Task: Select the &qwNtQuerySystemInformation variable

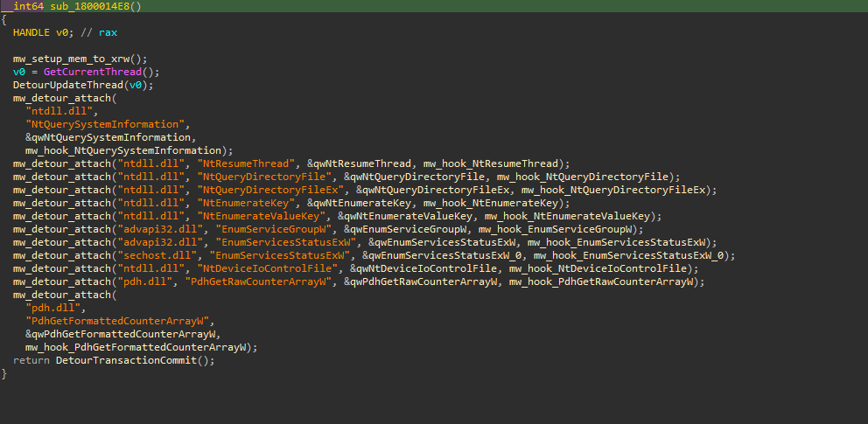Action: tap(108, 137)
